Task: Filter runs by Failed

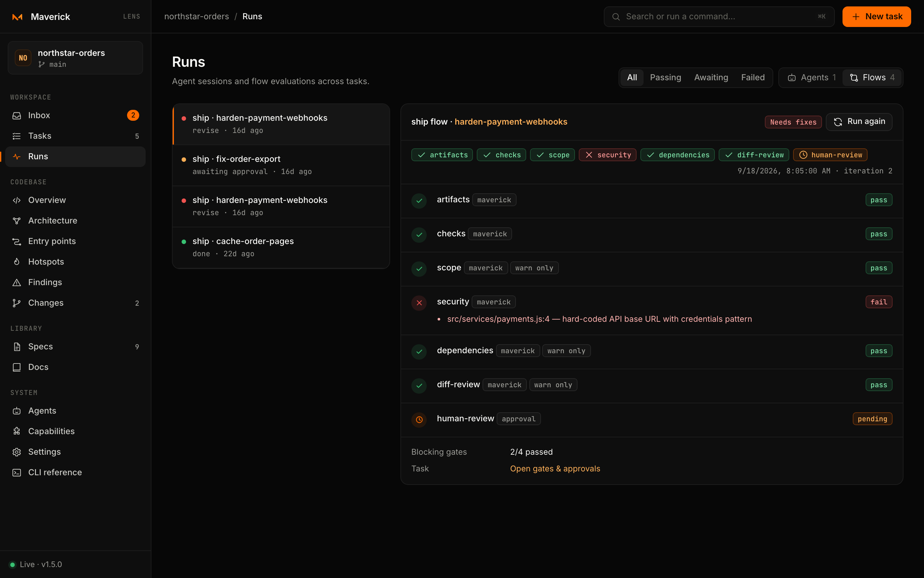Action: (753, 78)
